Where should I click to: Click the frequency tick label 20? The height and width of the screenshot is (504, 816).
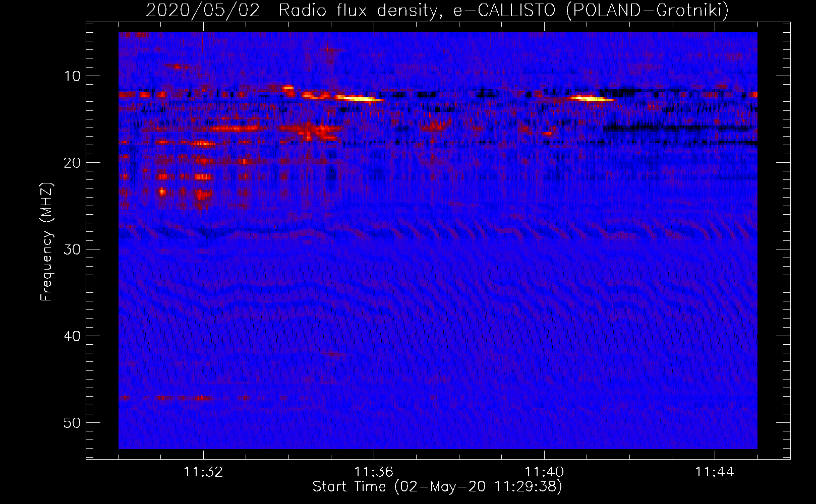point(73,163)
